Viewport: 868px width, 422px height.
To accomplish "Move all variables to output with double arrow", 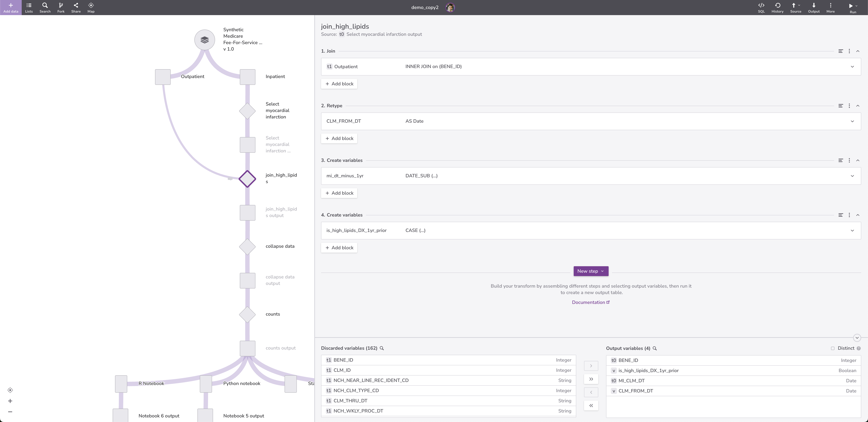I will click(x=591, y=379).
